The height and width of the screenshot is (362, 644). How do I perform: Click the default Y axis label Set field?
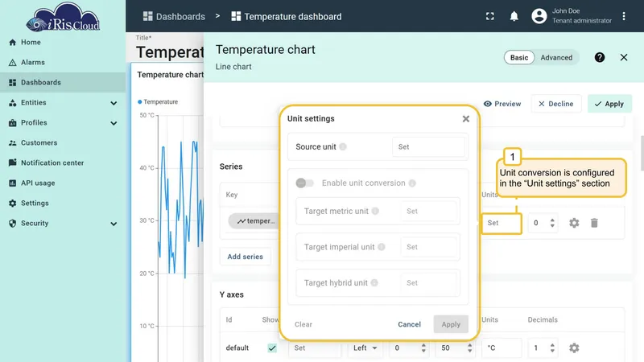315,348
